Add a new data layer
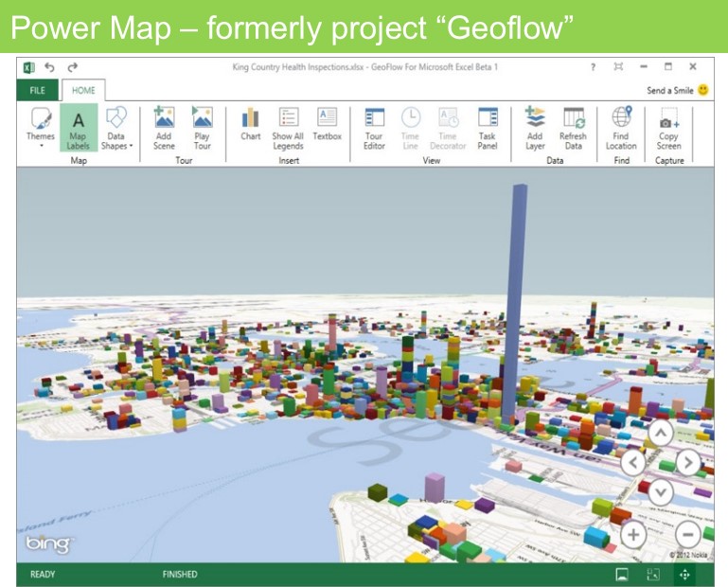 pos(535,127)
